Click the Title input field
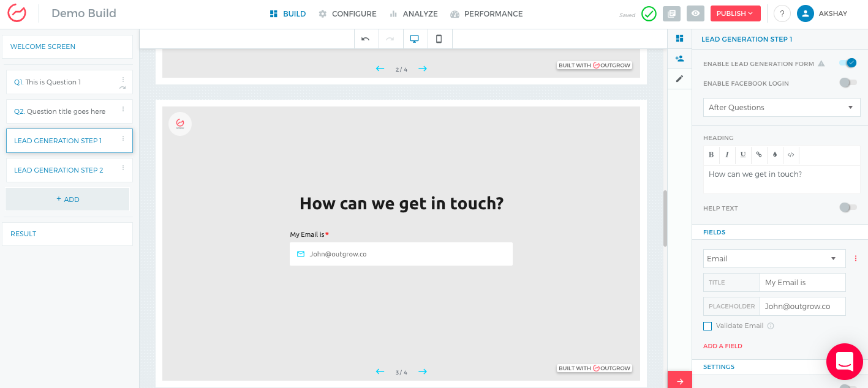The image size is (868, 388). (x=802, y=282)
